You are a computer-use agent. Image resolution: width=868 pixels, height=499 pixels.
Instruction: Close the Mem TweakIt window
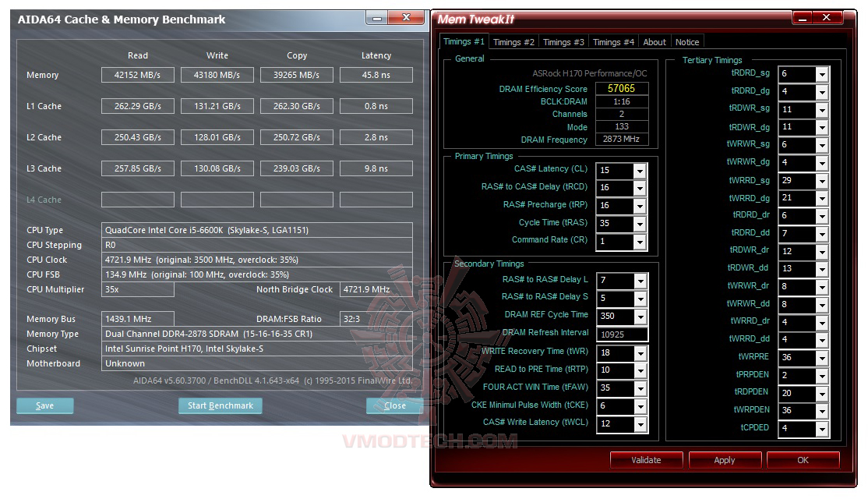point(827,18)
